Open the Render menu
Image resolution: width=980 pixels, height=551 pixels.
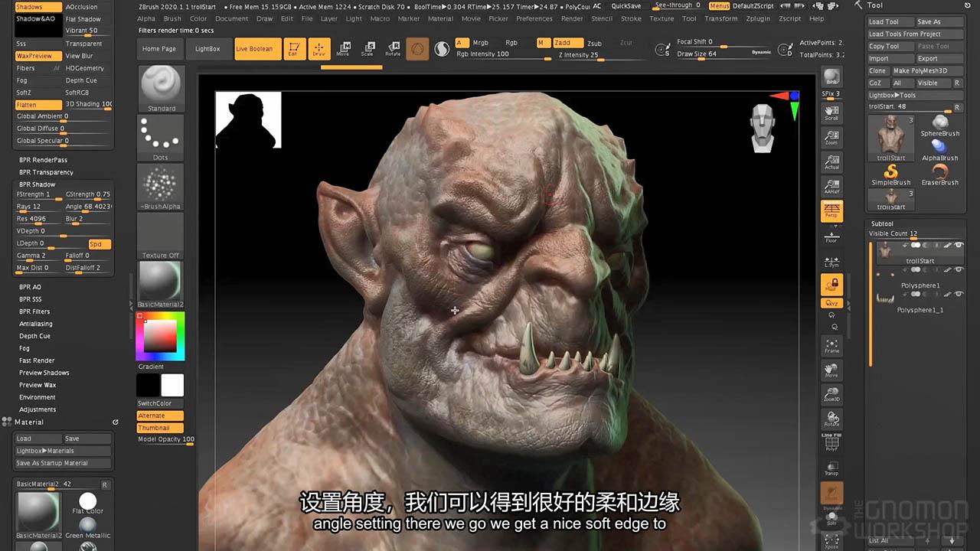[572, 18]
